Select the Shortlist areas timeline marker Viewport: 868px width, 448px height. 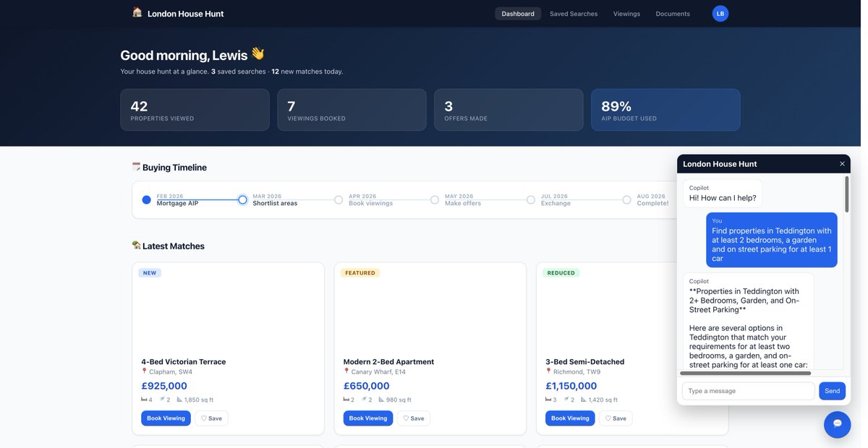[x=242, y=199]
